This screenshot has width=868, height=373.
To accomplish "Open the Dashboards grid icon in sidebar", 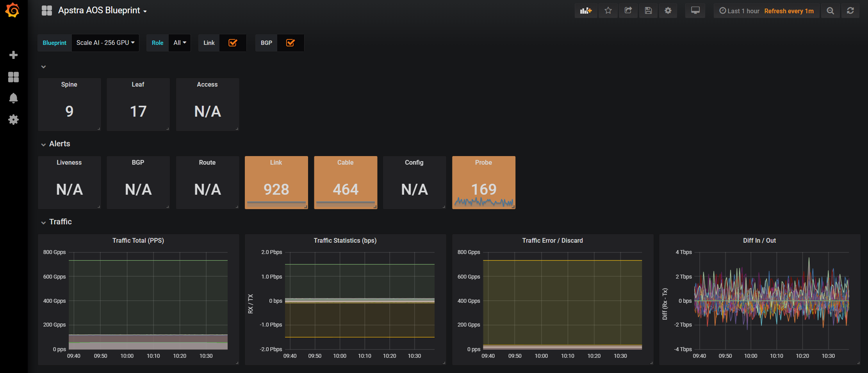I will coord(13,77).
